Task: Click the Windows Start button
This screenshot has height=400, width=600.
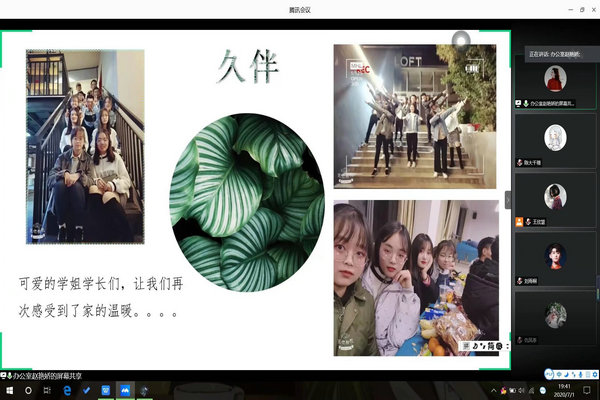Action: [x=9, y=390]
